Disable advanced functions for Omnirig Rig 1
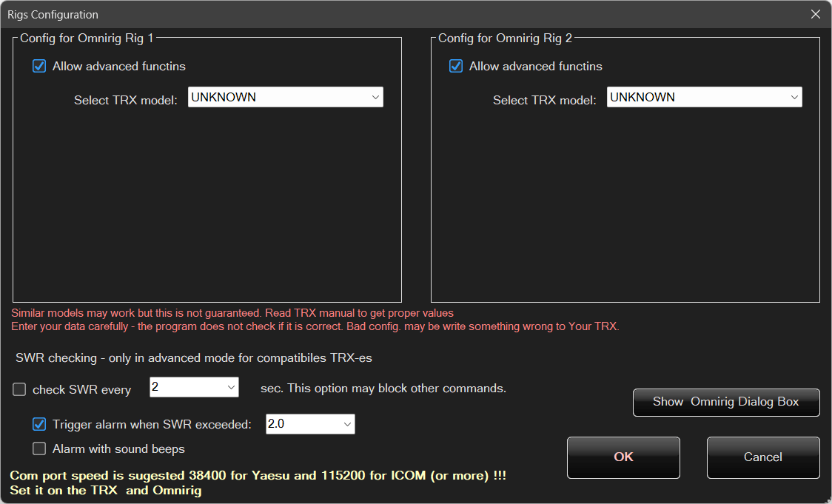Image resolution: width=832 pixels, height=504 pixels. coord(39,67)
